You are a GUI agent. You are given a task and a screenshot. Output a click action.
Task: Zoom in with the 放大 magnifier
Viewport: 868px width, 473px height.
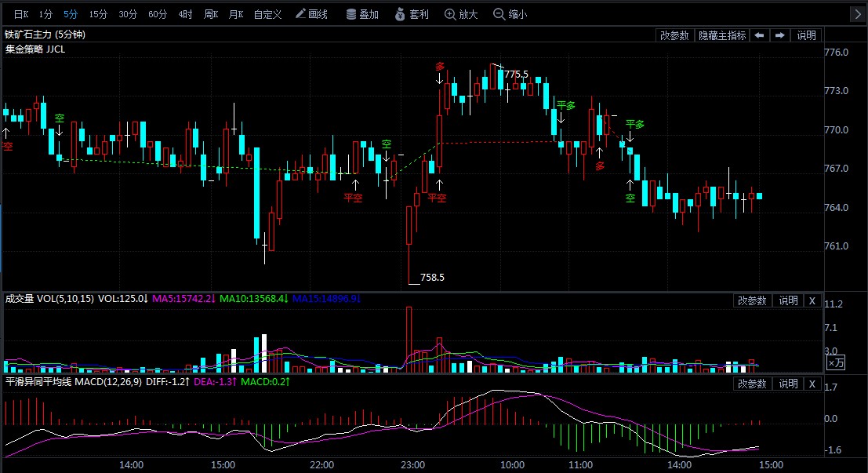point(461,14)
